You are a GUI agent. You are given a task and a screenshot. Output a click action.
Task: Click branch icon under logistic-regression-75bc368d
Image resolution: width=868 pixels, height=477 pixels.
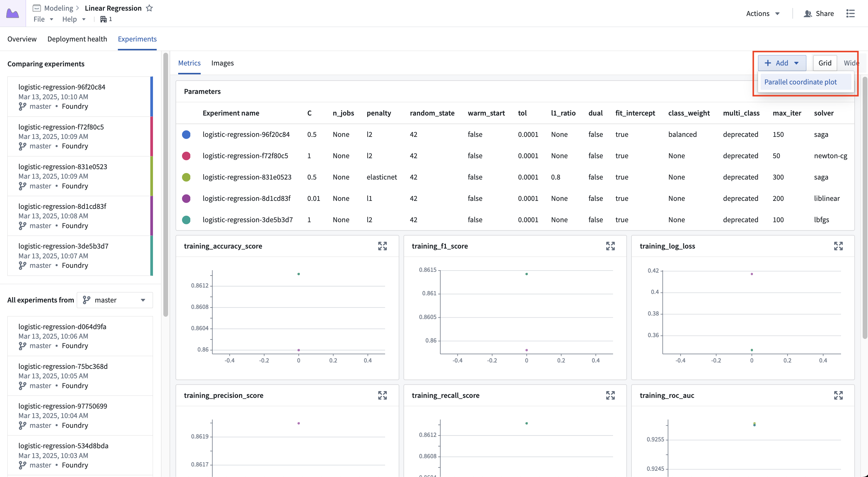click(x=22, y=386)
